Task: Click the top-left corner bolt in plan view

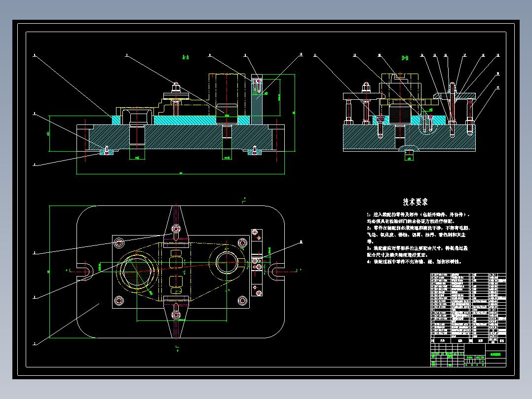Action: 119,242
